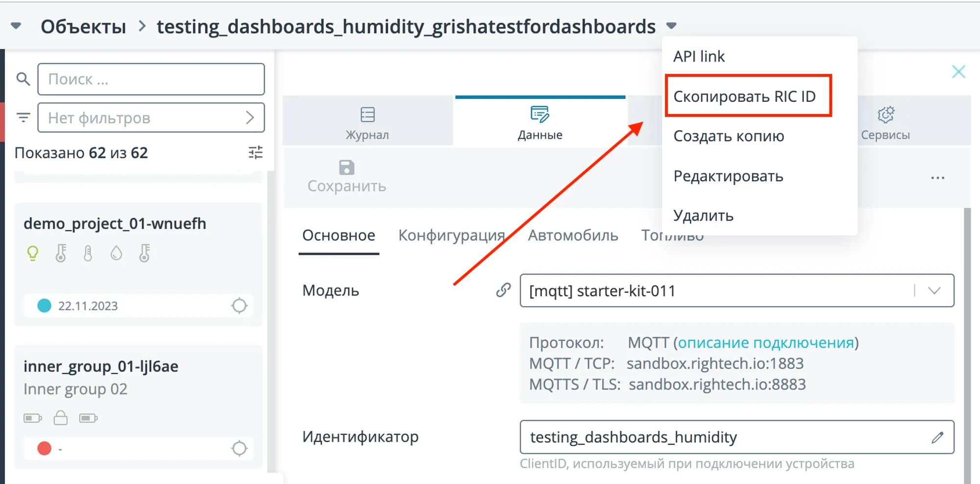This screenshot has height=484, width=980.
Task: Click the search magnifier icon
Action: (x=23, y=79)
